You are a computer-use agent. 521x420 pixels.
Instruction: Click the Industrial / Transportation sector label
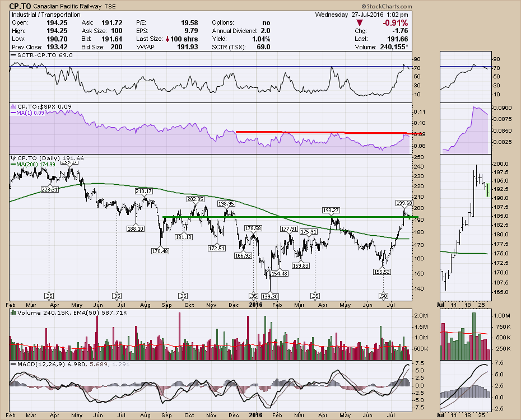point(46,15)
